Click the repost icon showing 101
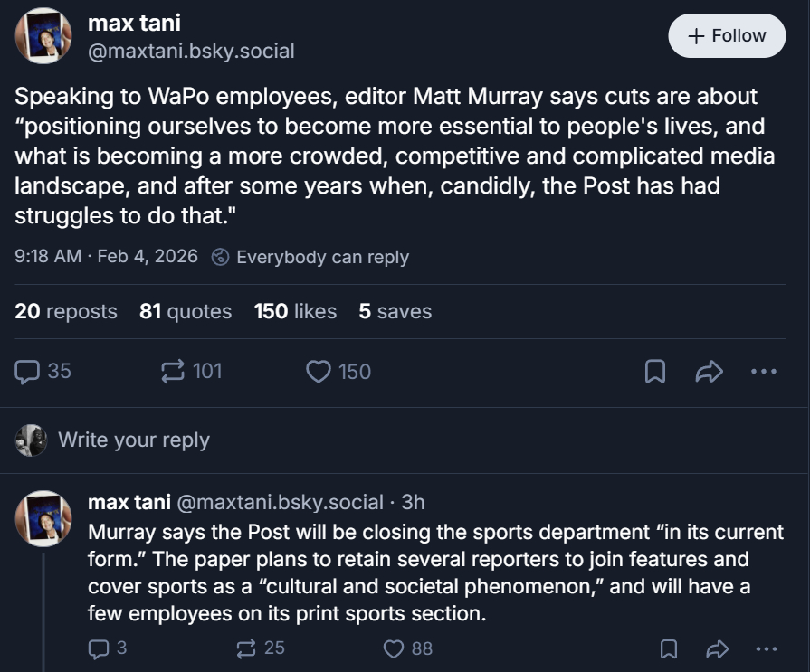 pos(172,372)
